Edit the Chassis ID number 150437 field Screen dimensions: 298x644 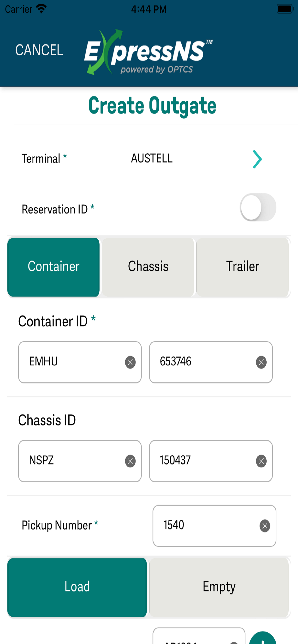[x=211, y=461]
